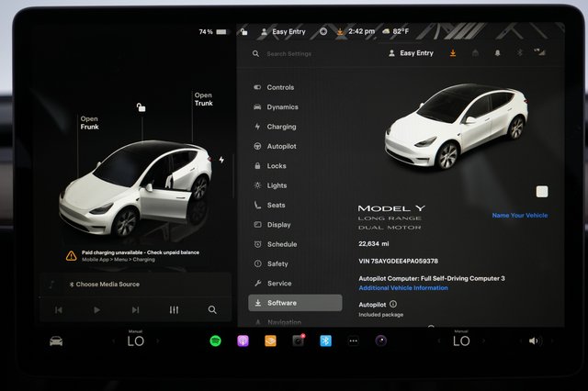Open the Dashcam app with red dot

[299, 341]
